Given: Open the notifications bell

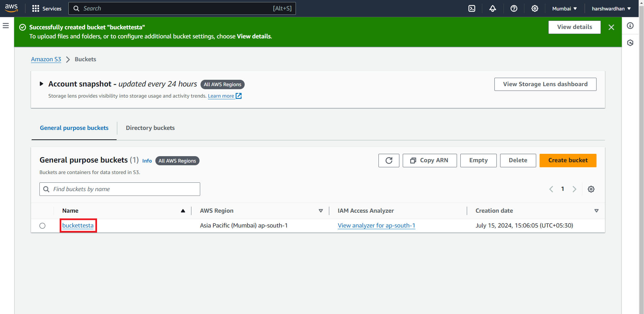Looking at the screenshot, I should pos(493,8).
